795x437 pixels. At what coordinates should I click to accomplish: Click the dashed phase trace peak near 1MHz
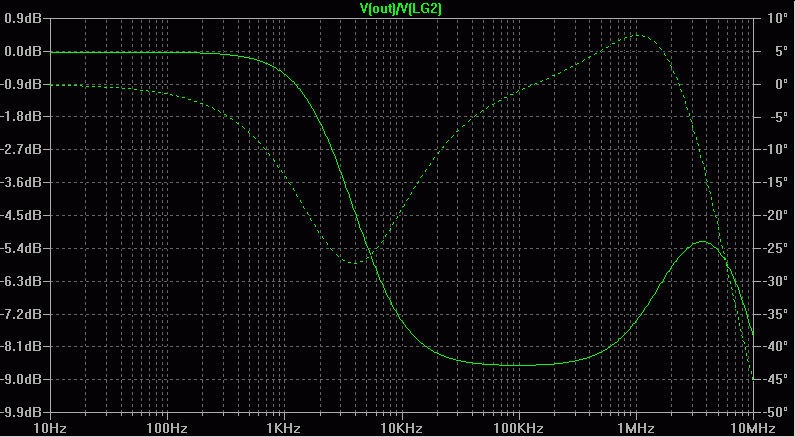(x=637, y=35)
